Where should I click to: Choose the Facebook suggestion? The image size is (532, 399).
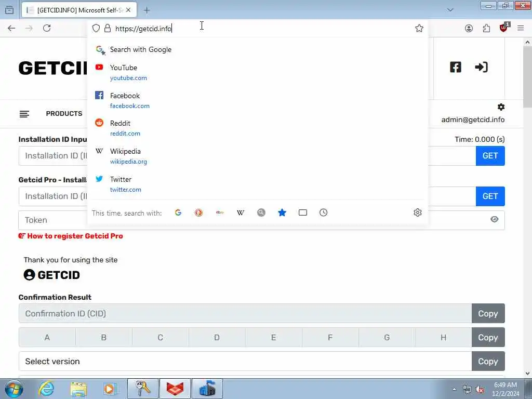[x=258, y=100]
